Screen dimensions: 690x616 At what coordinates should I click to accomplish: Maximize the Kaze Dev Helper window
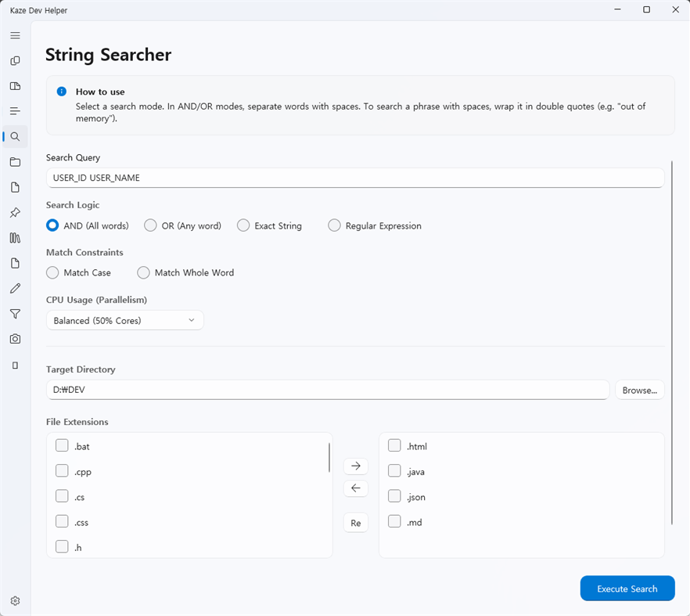(646, 9)
